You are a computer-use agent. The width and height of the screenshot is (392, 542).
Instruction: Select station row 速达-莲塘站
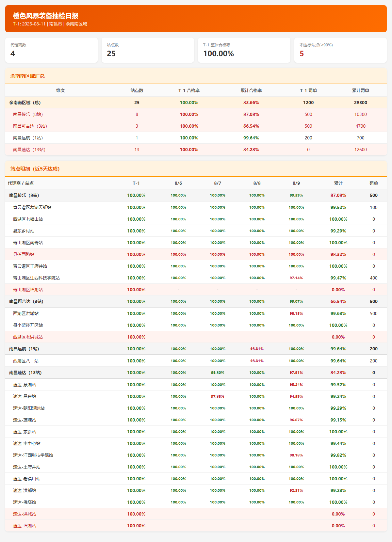tap(196, 420)
